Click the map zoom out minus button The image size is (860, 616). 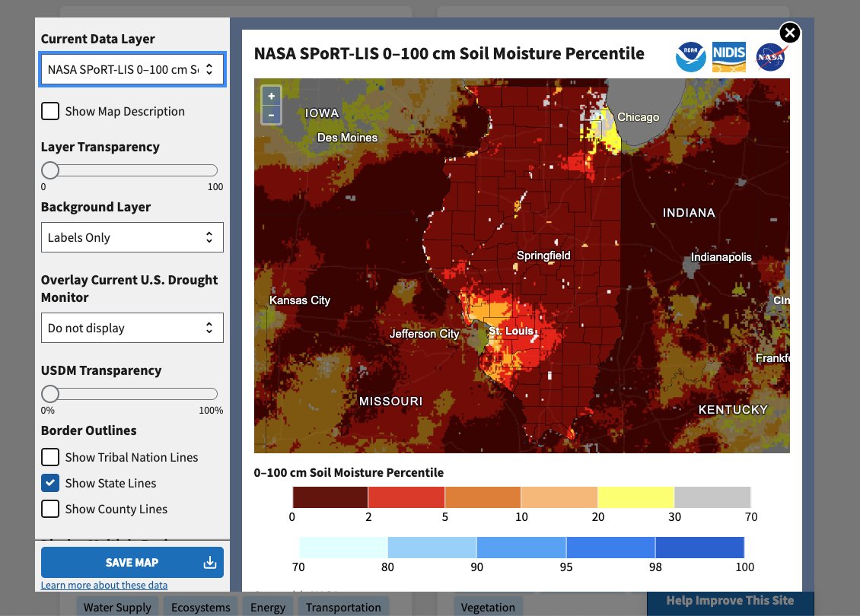(271, 115)
